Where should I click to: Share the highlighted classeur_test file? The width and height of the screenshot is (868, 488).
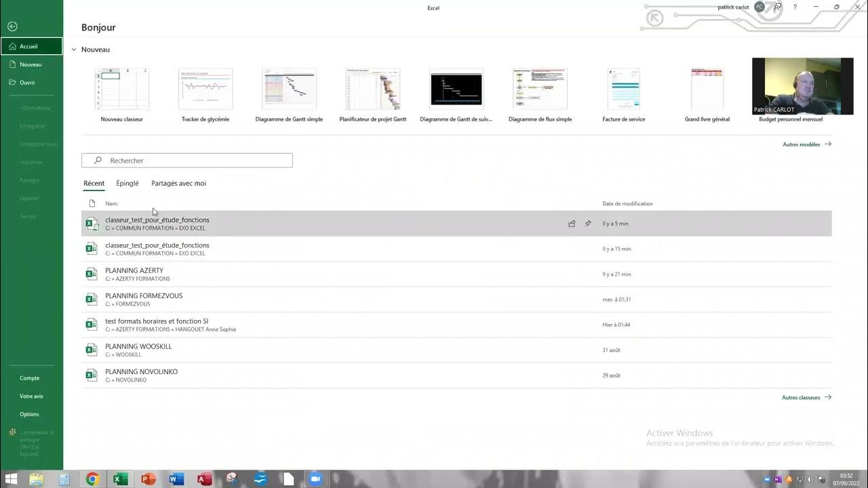click(572, 224)
